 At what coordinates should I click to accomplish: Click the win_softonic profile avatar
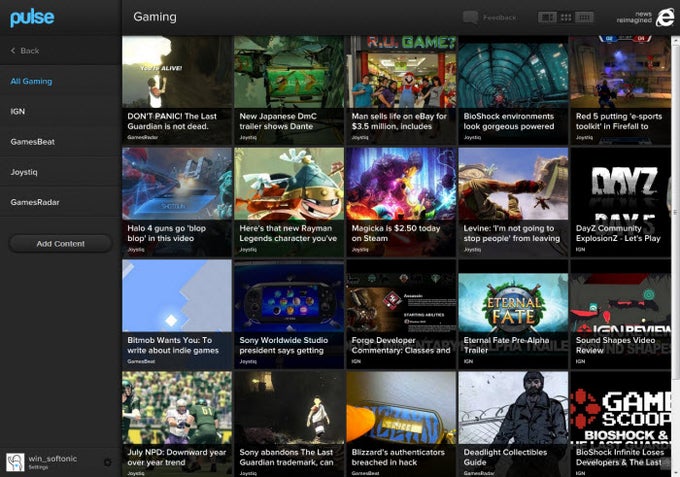tap(15, 462)
